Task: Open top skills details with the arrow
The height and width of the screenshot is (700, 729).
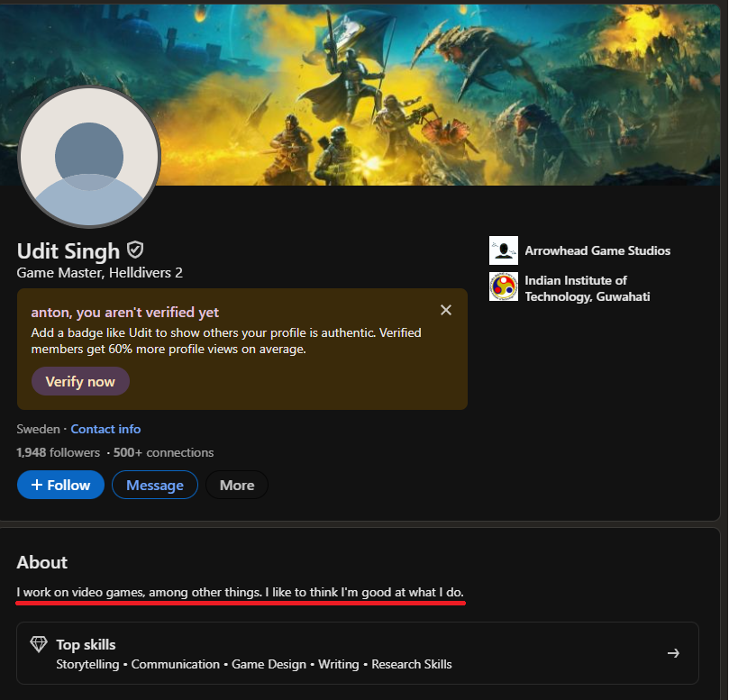Action: (x=673, y=653)
